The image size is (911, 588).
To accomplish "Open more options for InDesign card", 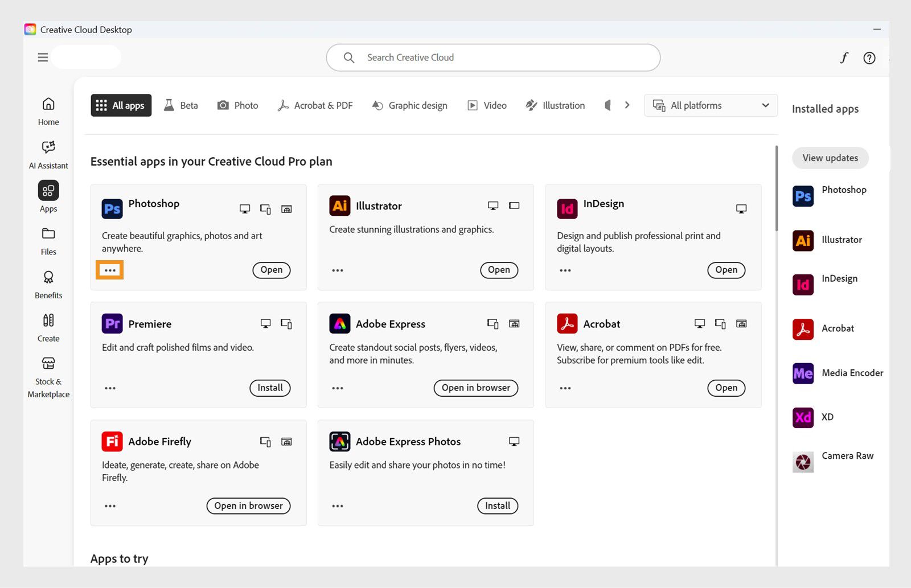I will click(565, 270).
